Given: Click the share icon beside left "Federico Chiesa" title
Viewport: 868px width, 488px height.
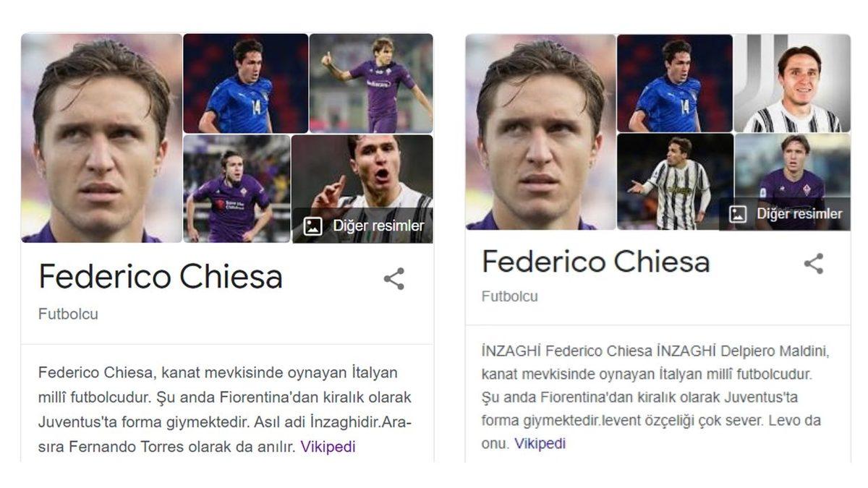Looking at the screenshot, I should pyautogui.click(x=393, y=279).
